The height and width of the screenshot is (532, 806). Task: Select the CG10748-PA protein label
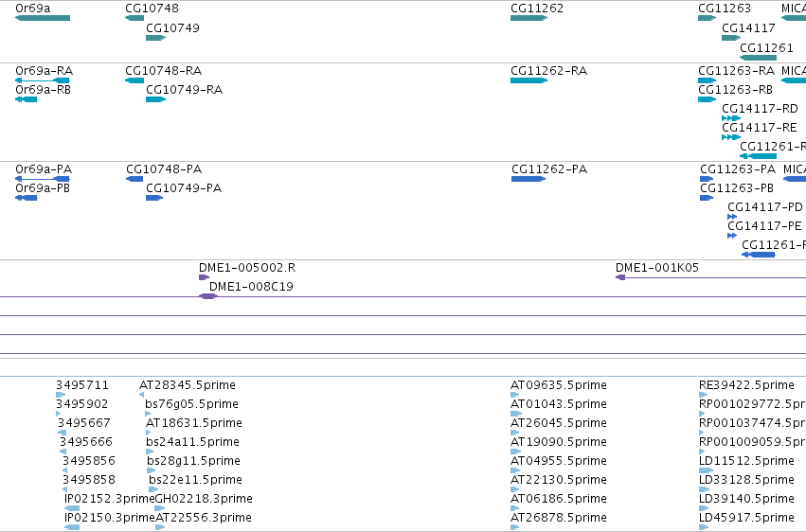(164, 168)
